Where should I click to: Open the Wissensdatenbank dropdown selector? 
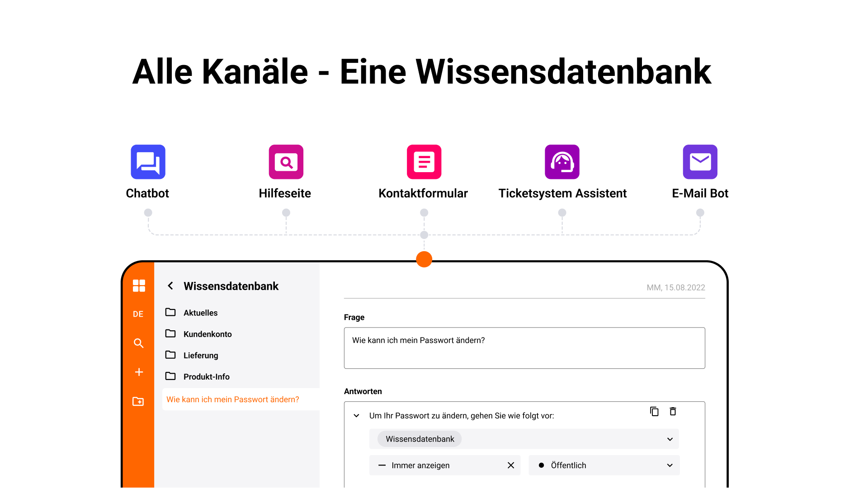[x=669, y=439]
